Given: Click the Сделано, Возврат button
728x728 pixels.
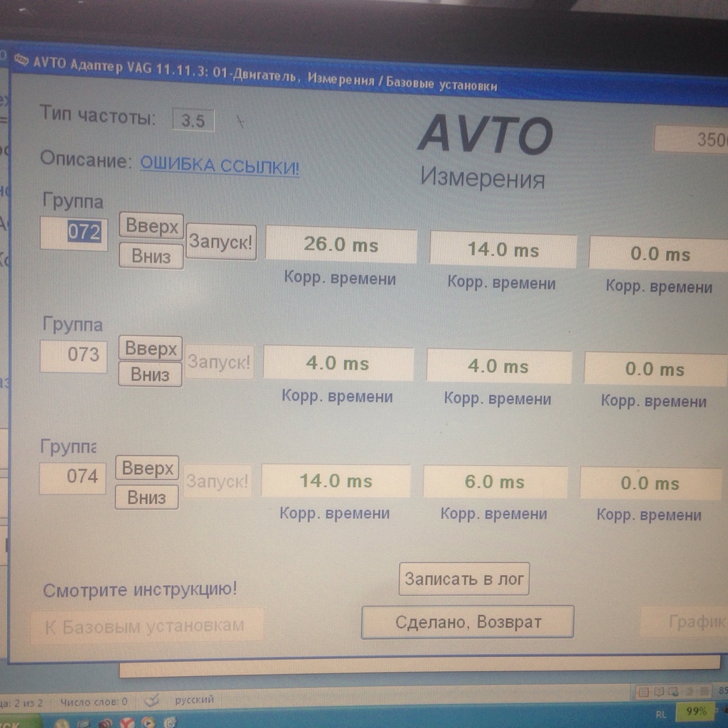Looking at the screenshot, I should coord(468,623).
